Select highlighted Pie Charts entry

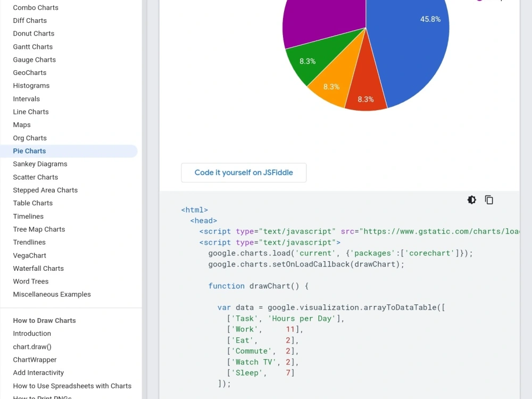pyautogui.click(x=69, y=151)
